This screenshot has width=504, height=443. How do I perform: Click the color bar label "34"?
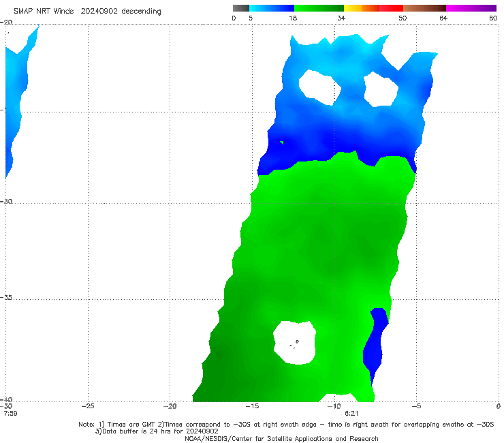(x=341, y=18)
